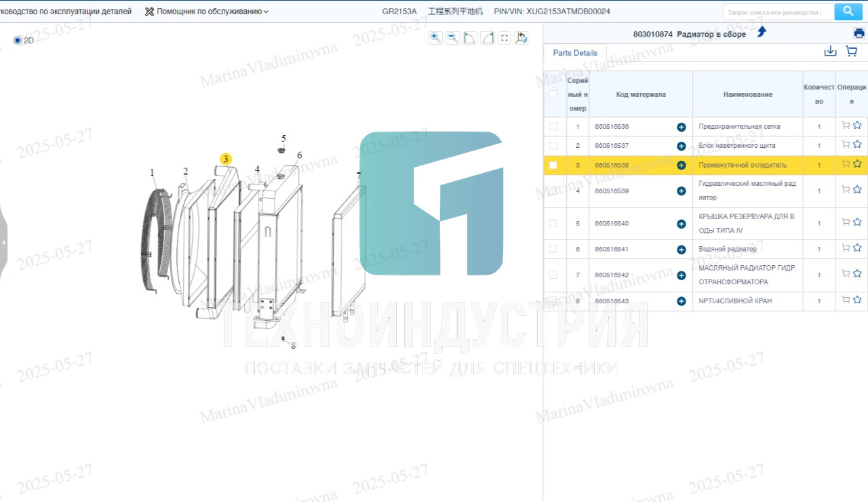Switch to the Parts Details tab
The image size is (868, 502).
(575, 53)
